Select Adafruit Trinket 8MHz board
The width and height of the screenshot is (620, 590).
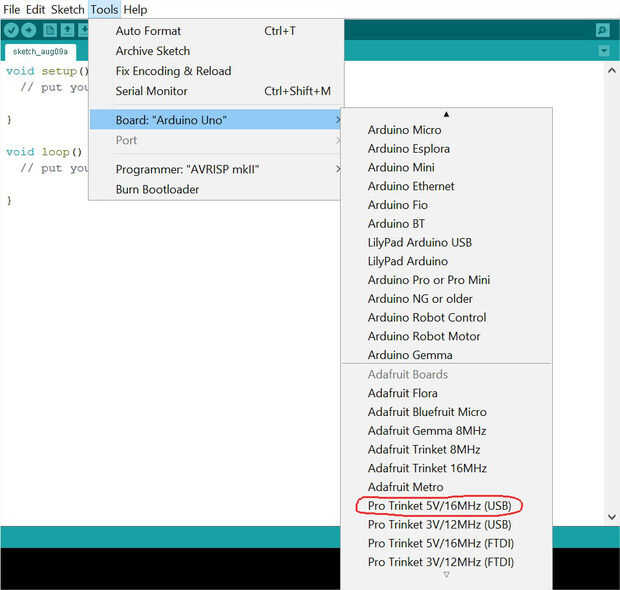(446, 450)
